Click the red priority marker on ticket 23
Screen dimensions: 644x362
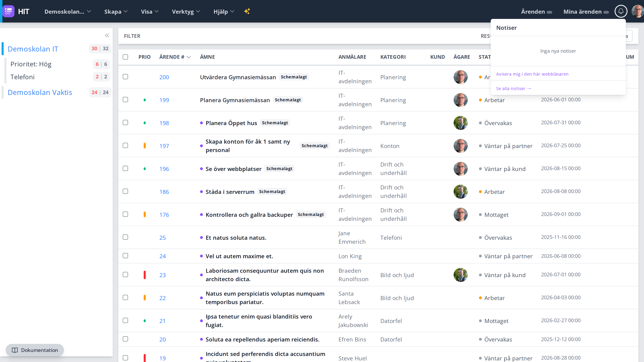(x=144, y=275)
